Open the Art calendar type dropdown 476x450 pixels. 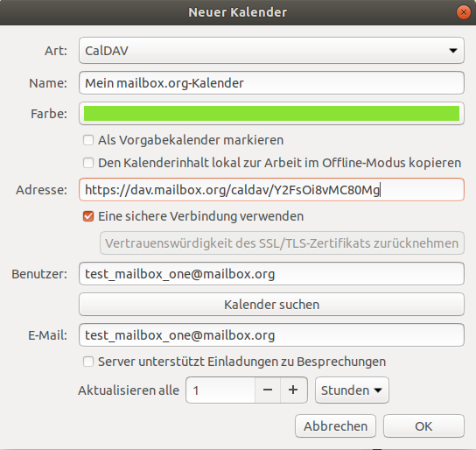271,51
